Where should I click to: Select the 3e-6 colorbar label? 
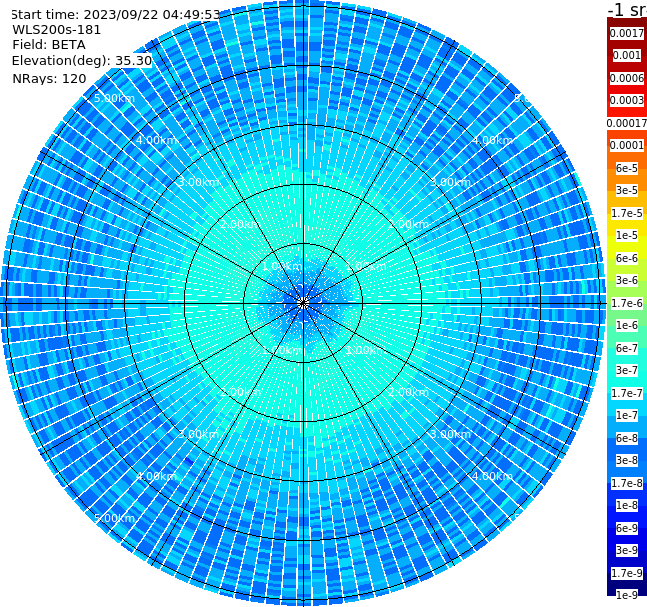[627, 280]
